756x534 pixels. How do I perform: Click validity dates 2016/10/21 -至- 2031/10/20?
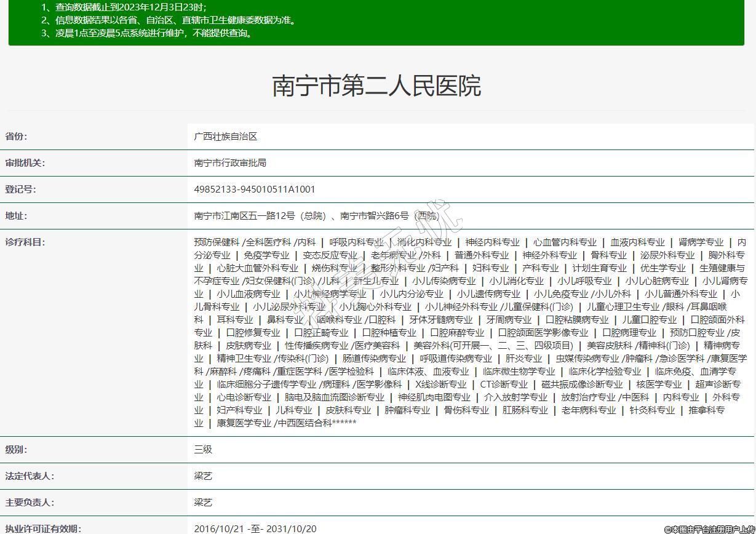point(255,528)
